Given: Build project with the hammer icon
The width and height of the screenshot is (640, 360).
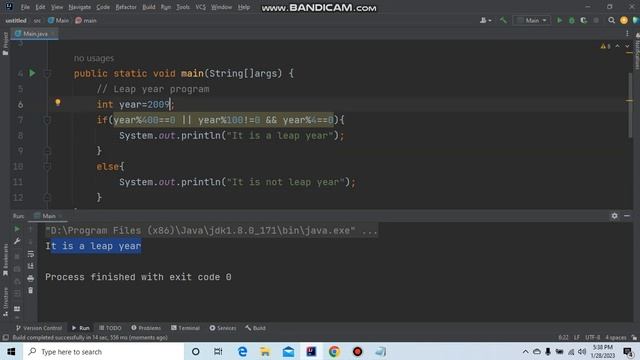Looking at the screenshot, I should pyautogui.click(x=503, y=20).
